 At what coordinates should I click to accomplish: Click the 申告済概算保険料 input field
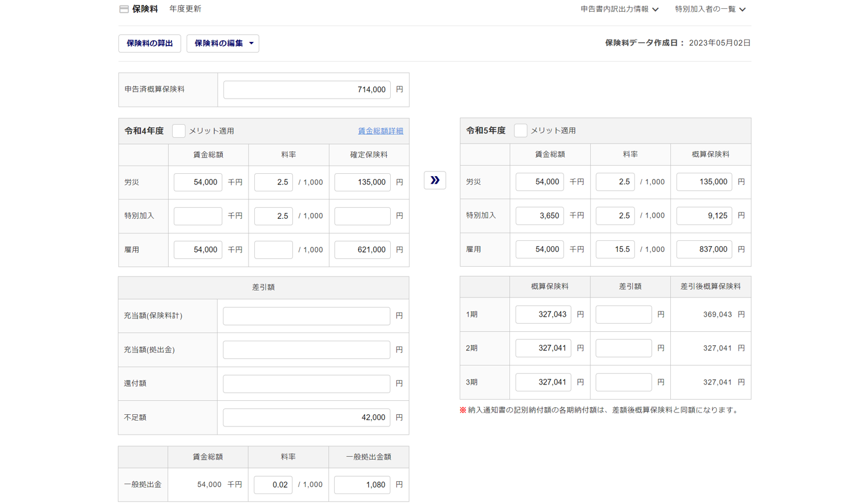point(307,90)
